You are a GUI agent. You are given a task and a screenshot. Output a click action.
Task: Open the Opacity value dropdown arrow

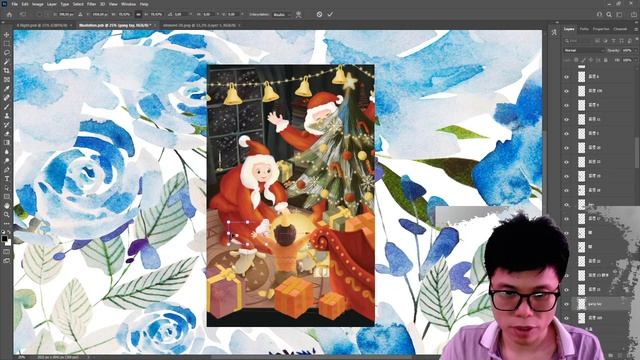pyautogui.click(x=635, y=50)
